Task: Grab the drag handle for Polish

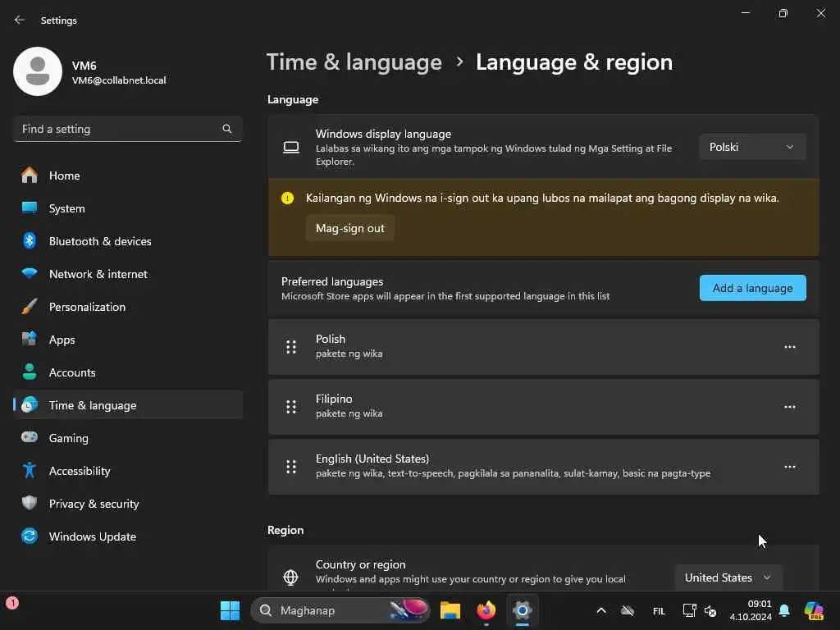Action: [291, 347]
